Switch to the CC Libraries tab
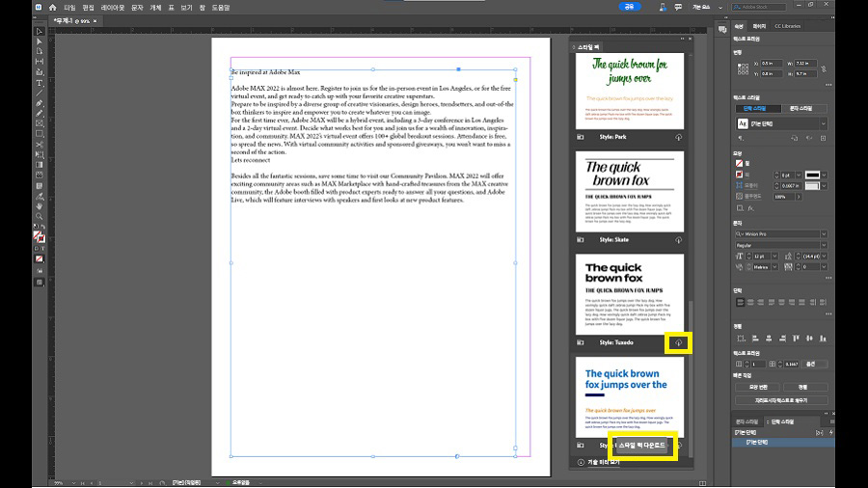 [787, 26]
